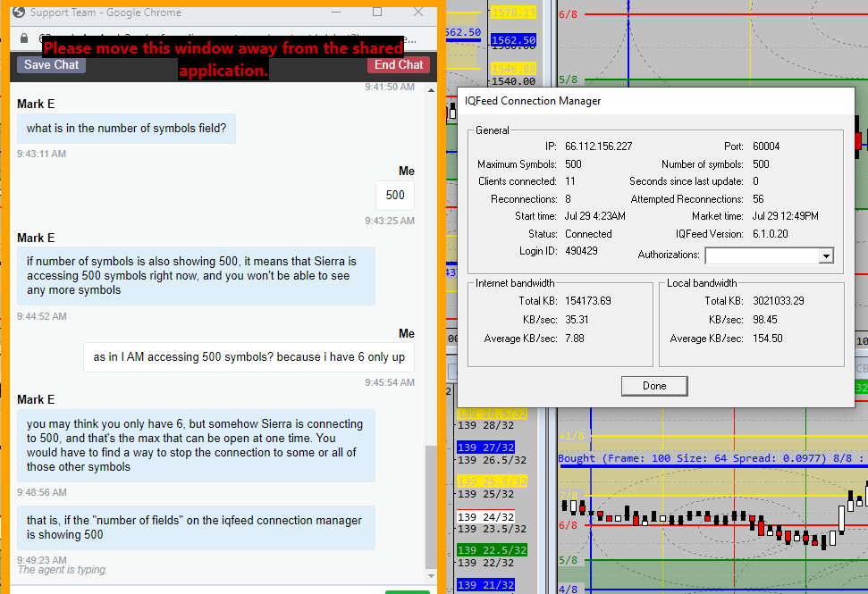The height and width of the screenshot is (594, 868).
Task: Click message 'as in I AM accessing 500 symbols?'
Action: (249, 357)
